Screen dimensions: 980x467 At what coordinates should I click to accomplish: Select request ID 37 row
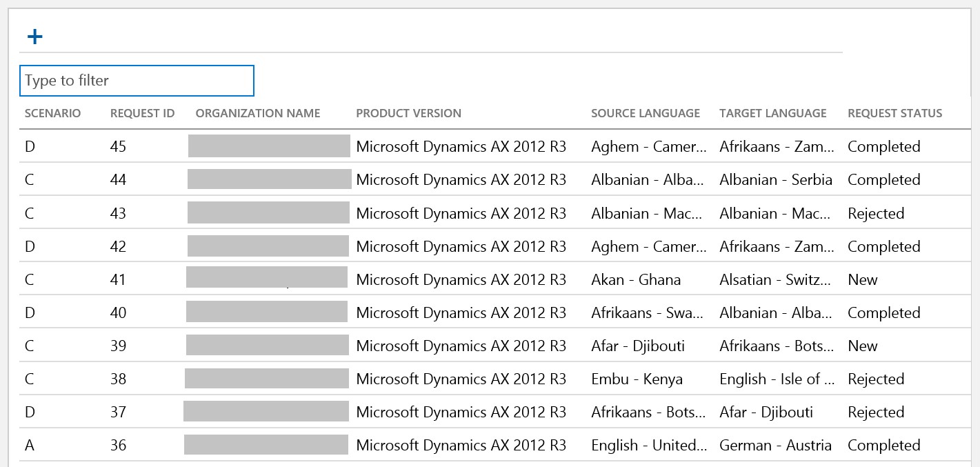click(118, 413)
